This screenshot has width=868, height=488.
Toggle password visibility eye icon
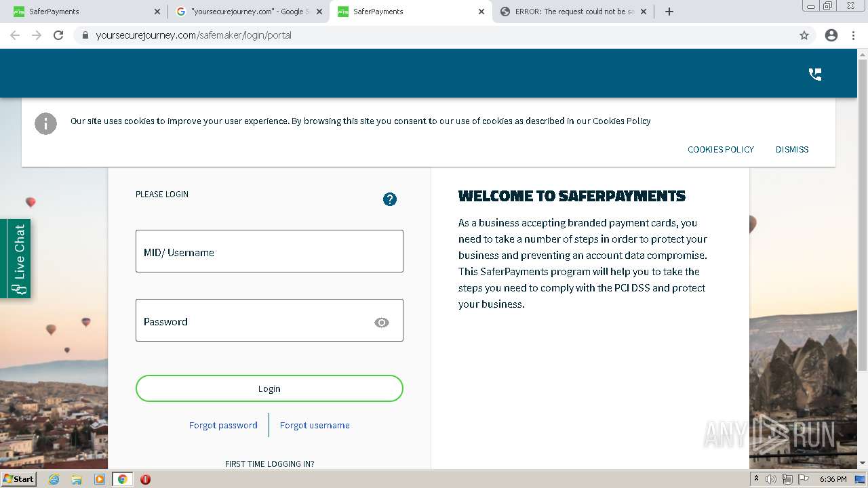pyautogui.click(x=382, y=323)
